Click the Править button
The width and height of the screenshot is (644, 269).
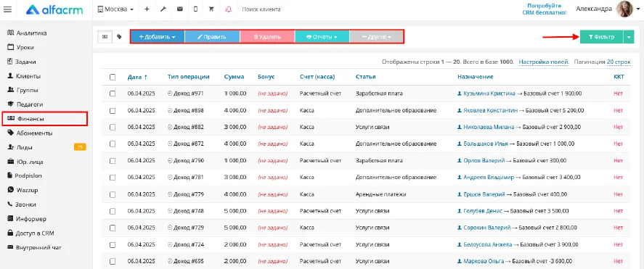(x=212, y=36)
